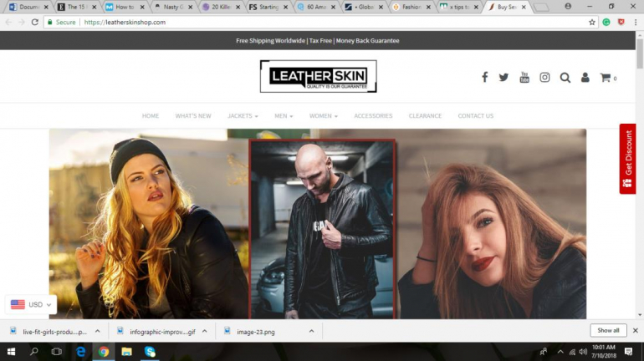Open the Clearance menu item
The height and width of the screenshot is (361, 644).
click(425, 116)
